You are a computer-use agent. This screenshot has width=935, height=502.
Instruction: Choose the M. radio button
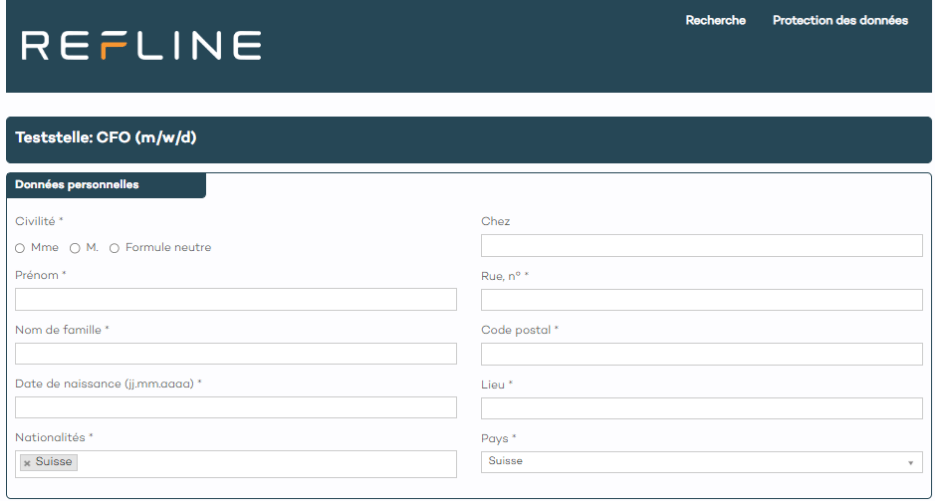coord(75,248)
